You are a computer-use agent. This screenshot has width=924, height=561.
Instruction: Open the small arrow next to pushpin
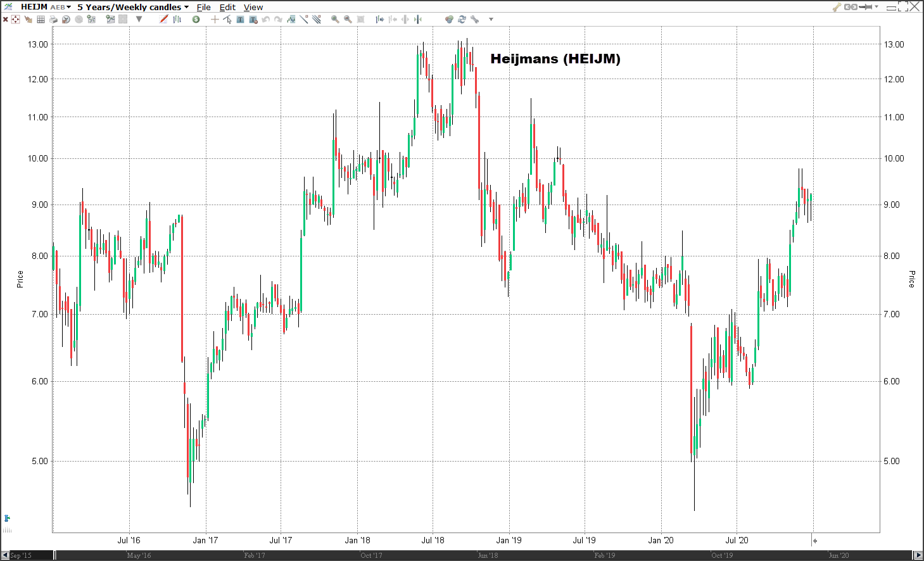877,7
